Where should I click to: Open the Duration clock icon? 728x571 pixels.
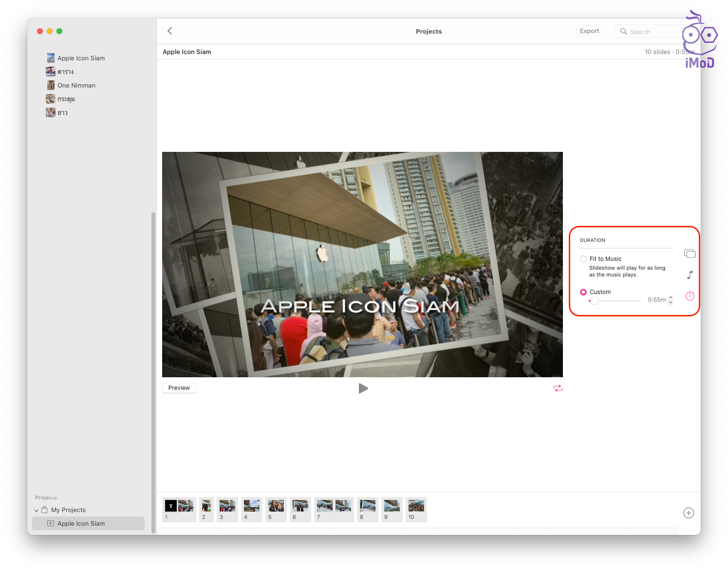point(690,296)
